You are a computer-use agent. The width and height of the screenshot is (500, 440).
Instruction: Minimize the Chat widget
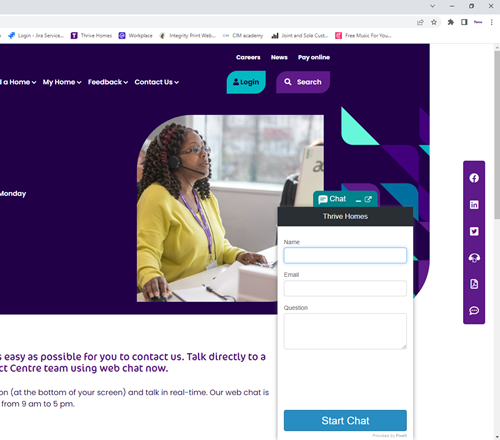(x=358, y=200)
